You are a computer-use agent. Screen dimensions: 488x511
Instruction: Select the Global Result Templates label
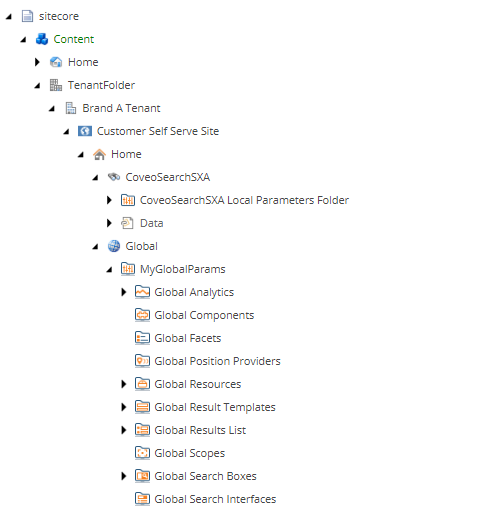pos(215,407)
